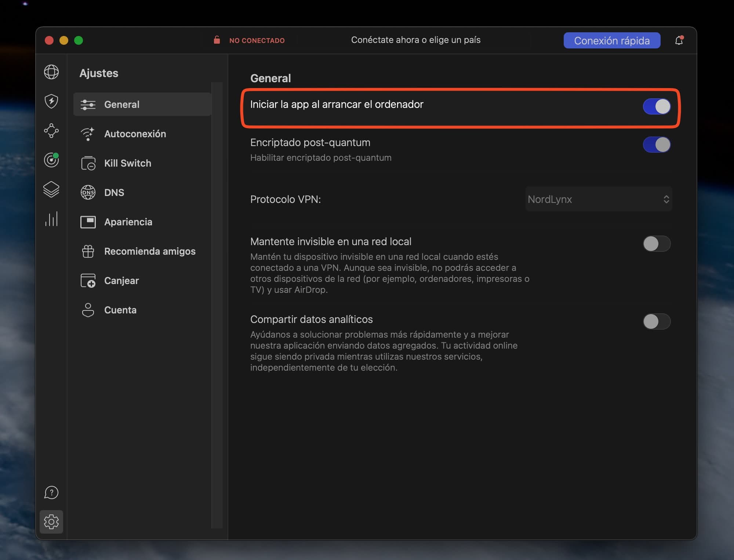Click the Apariencia window icon
The image size is (734, 560).
pyautogui.click(x=88, y=222)
